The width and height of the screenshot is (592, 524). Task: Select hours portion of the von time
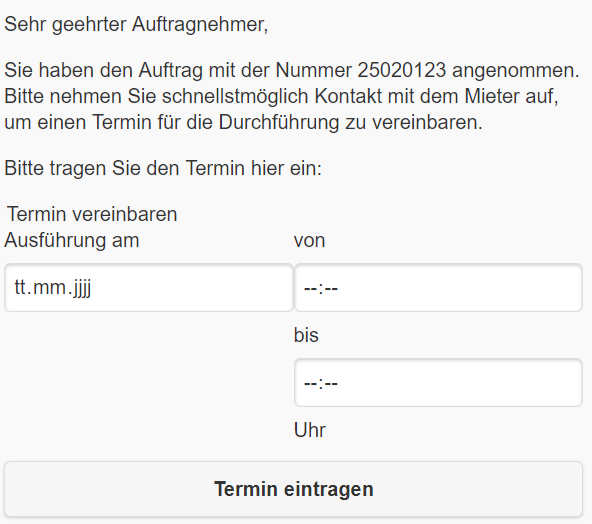click(310, 289)
